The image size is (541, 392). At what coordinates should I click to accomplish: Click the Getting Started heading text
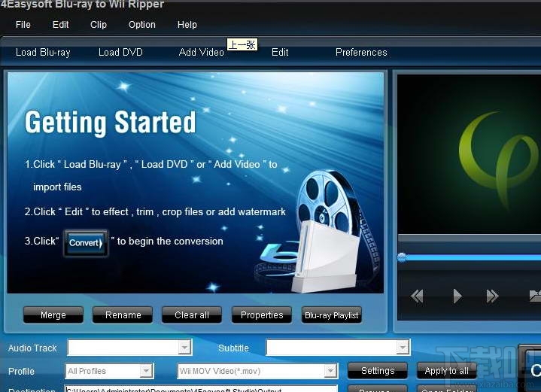click(x=111, y=123)
